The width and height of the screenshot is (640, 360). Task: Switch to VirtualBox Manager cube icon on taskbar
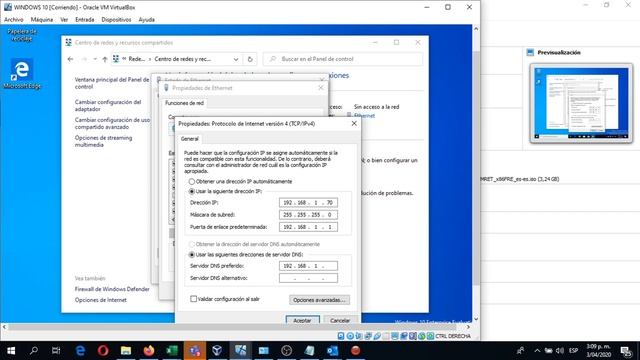pyautogui.click(x=217, y=351)
